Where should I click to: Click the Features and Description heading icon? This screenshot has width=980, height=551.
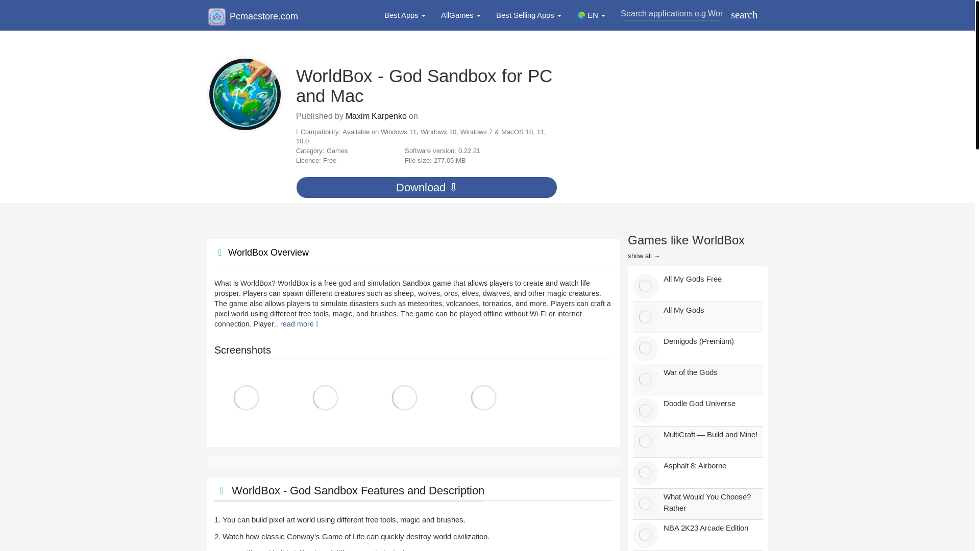[222, 490]
